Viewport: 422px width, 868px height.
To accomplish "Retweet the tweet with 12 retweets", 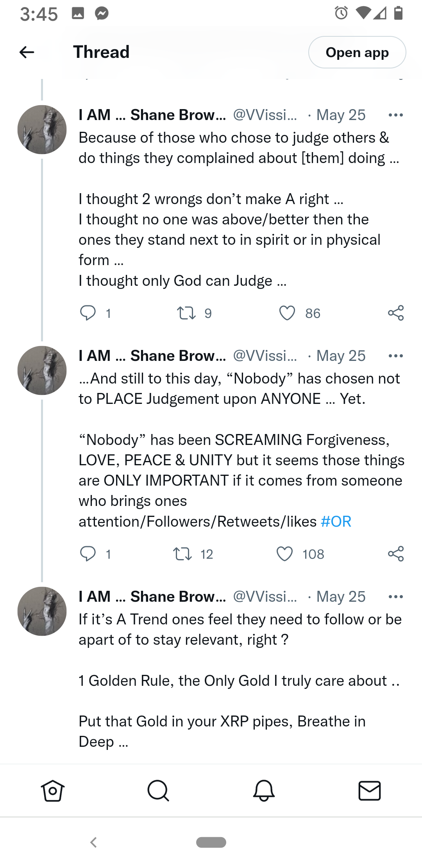I will pos(182,554).
